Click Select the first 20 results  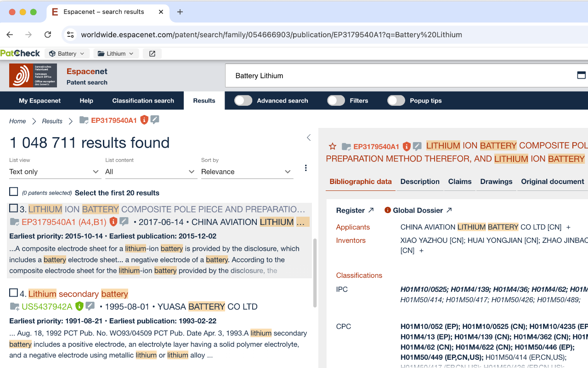coord(117,193)
